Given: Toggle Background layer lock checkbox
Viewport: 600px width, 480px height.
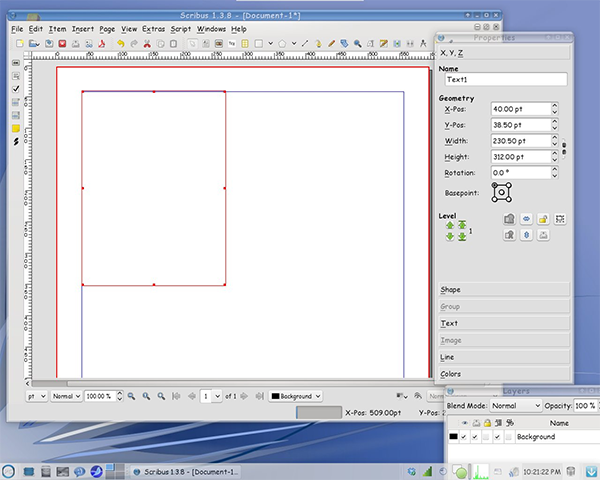Looking at the screenshot, I should (x=486, y=437).
